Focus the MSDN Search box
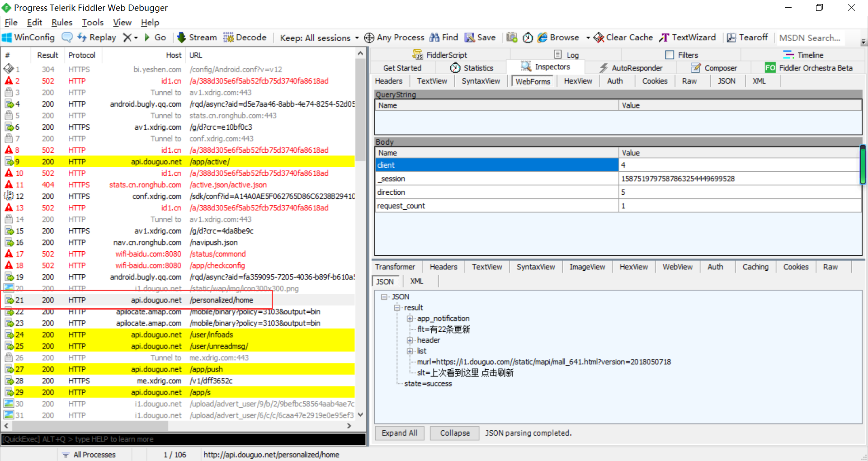The image size is (868, 461). click(x=810, y=38)
